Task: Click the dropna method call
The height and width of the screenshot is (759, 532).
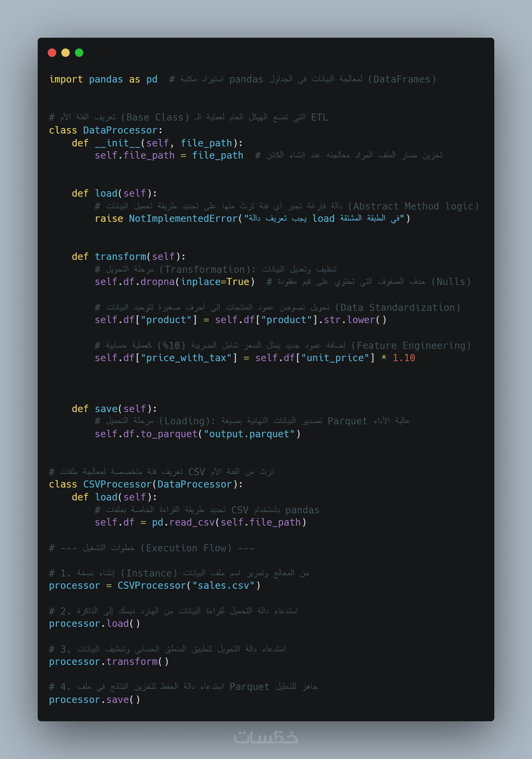Action: (x=157, y=282)
